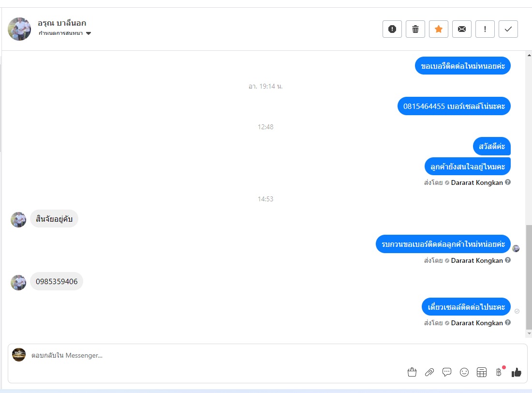The image size is (532, 393).
Task: Open the table-style icon in reply toolbar
Action: pos(481,372)
